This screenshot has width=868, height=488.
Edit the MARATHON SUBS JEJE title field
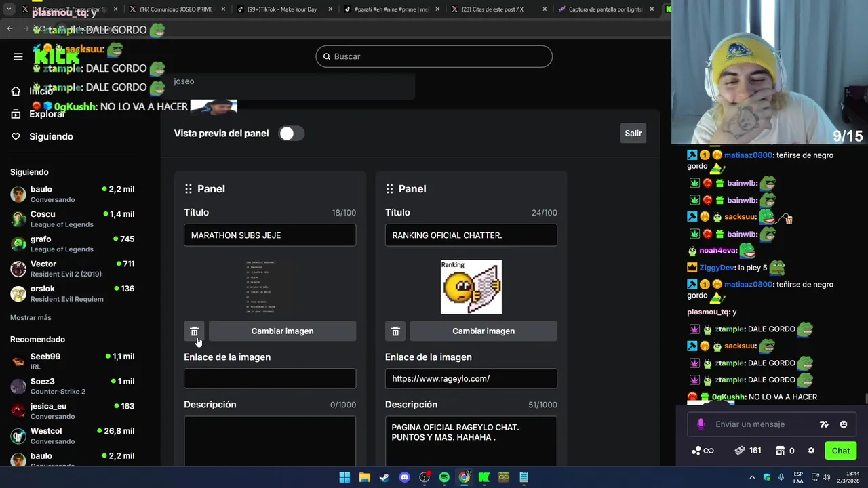click(x=270, y=235)
